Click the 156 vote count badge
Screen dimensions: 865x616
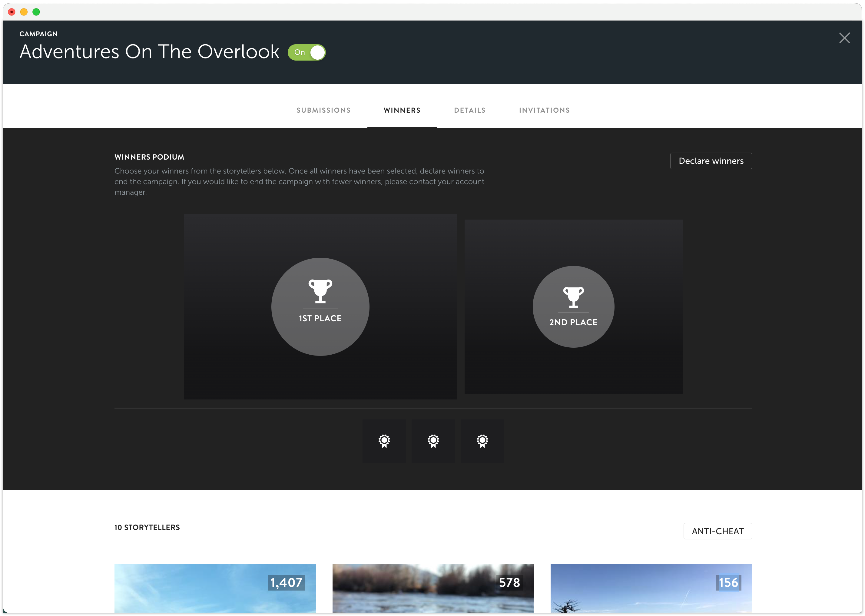[x=728, y=583]
